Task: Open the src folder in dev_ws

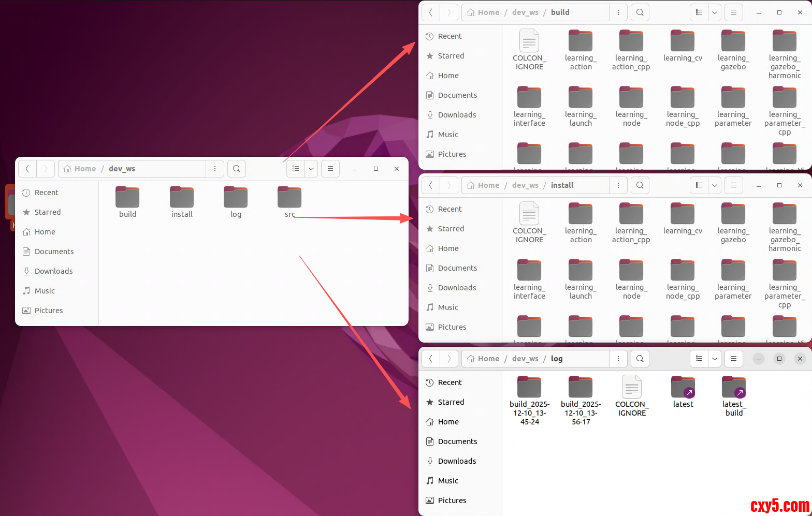Action: (x=289, y=198)
